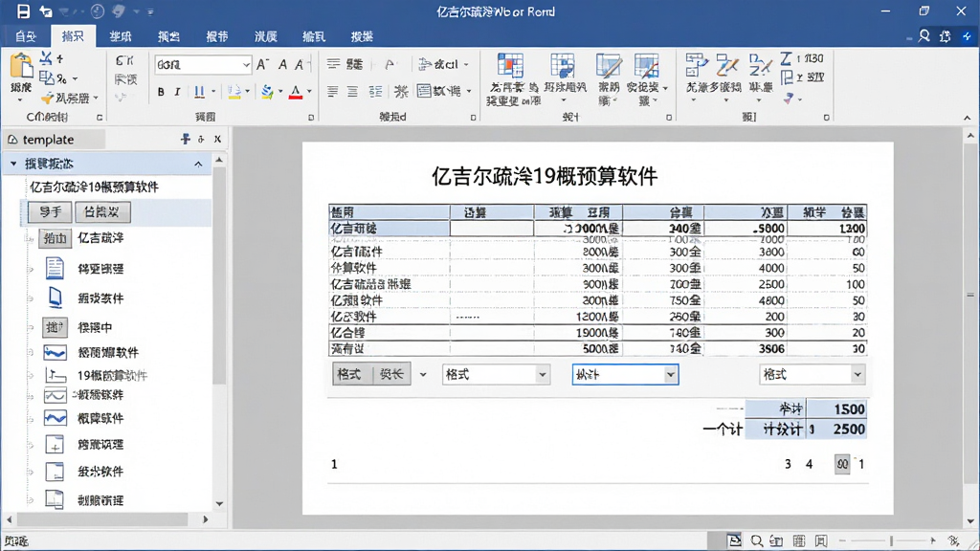Viewport: 980px width, 551px height.
Task: Click the bullet list icon in ribbon
Action: click(333, 64)
